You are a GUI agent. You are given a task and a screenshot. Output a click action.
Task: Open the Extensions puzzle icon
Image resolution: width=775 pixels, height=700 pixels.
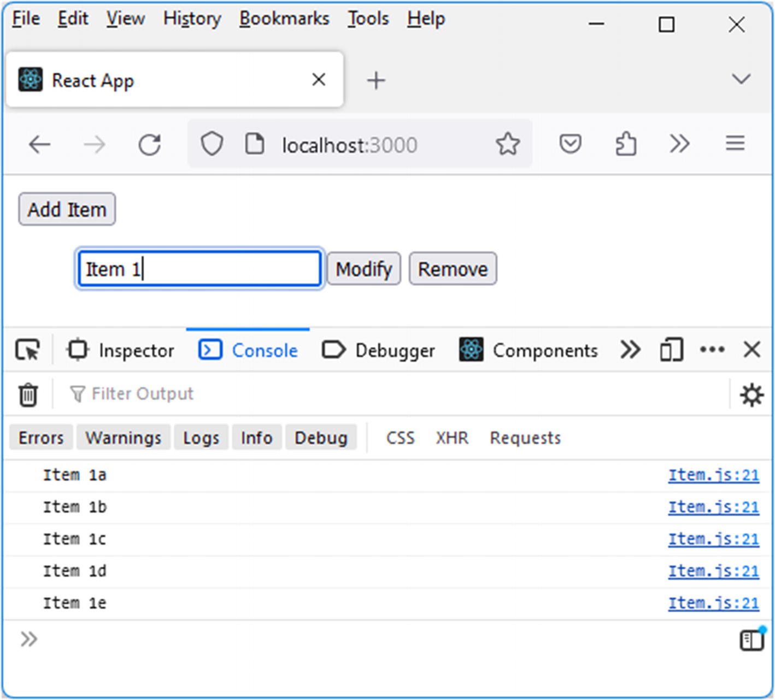point(625,144)
